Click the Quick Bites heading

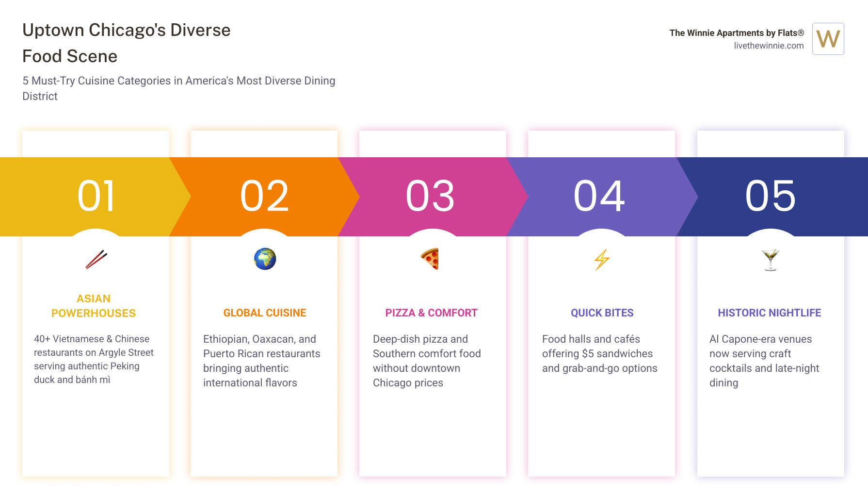[x=602, y=313]
